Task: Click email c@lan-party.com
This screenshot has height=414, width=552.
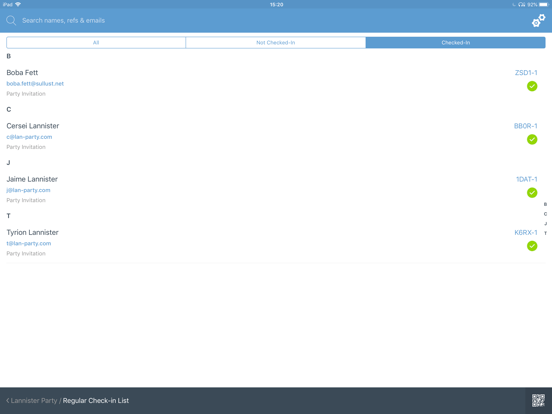Action: (29, 137)
